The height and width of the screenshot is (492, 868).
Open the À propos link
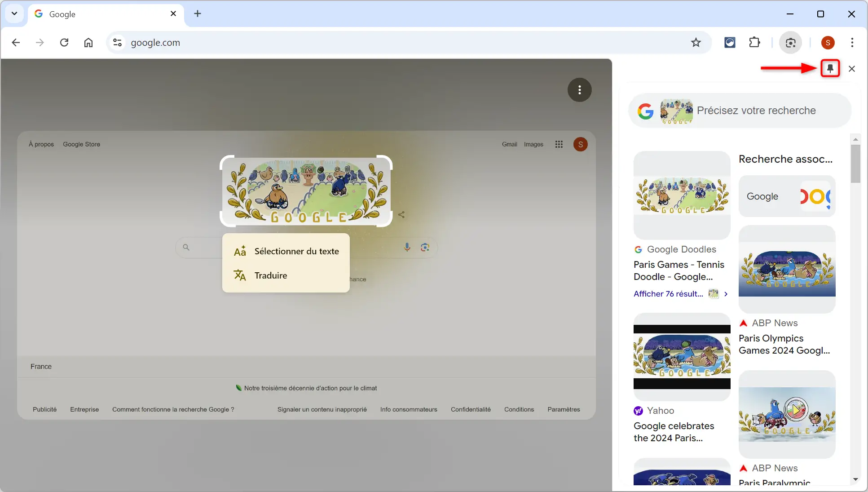[41, 144]
